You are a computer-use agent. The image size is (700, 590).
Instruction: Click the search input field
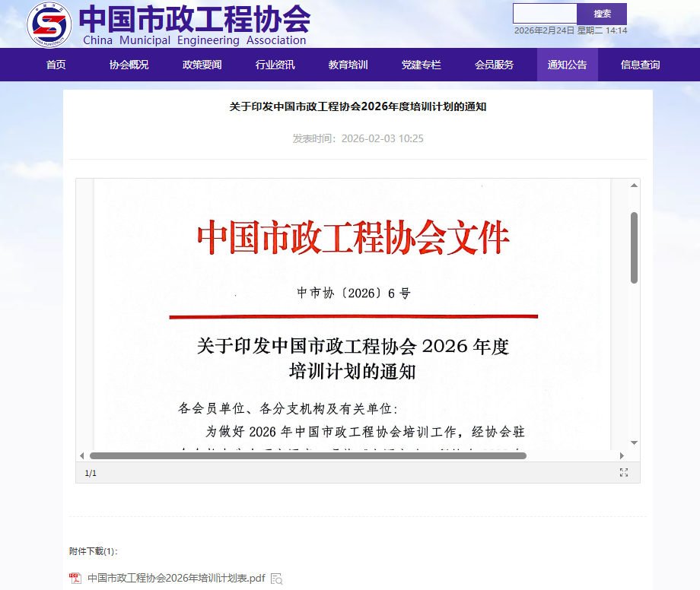coord(545,13)
